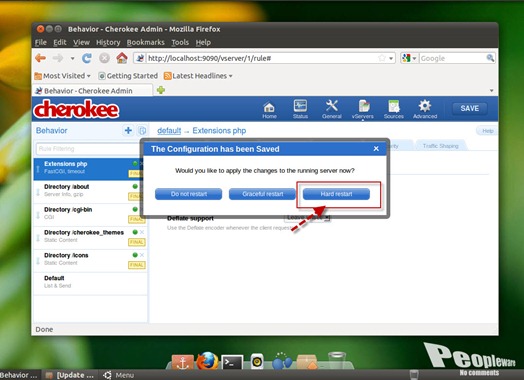Screen dimensions: 524x380
Task: Open Advanced gear settings
Action: pos(425,109)
